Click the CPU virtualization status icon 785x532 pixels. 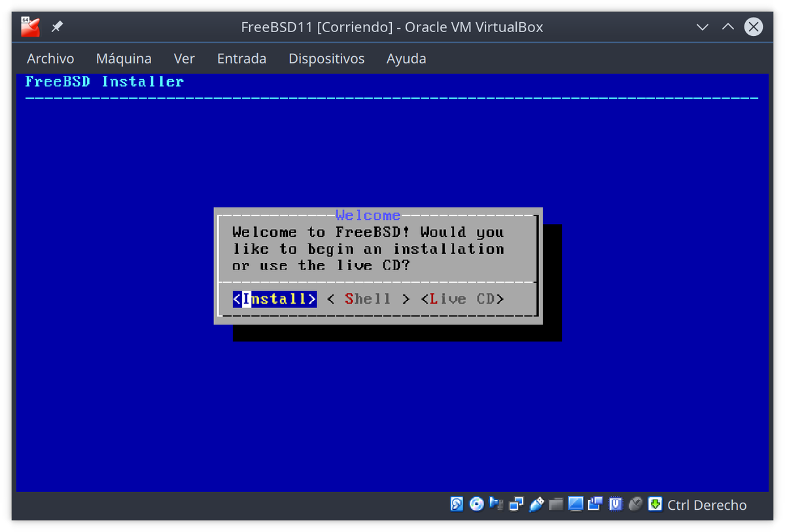click(615, 504)
